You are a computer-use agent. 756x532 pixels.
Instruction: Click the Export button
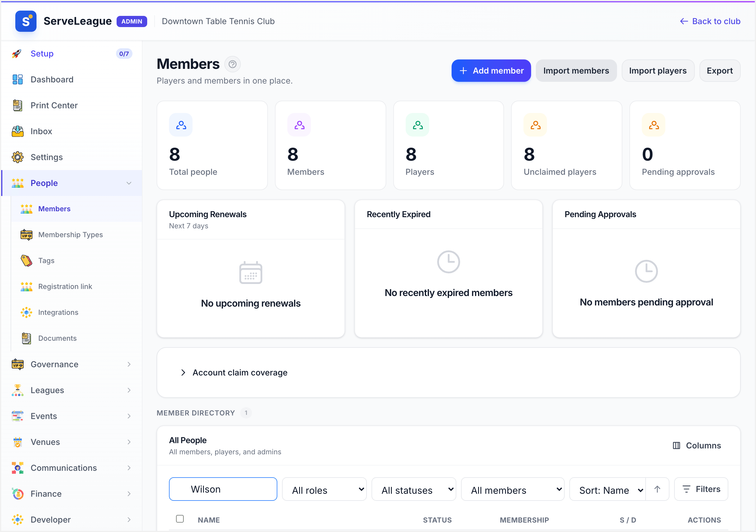[720, 71]
